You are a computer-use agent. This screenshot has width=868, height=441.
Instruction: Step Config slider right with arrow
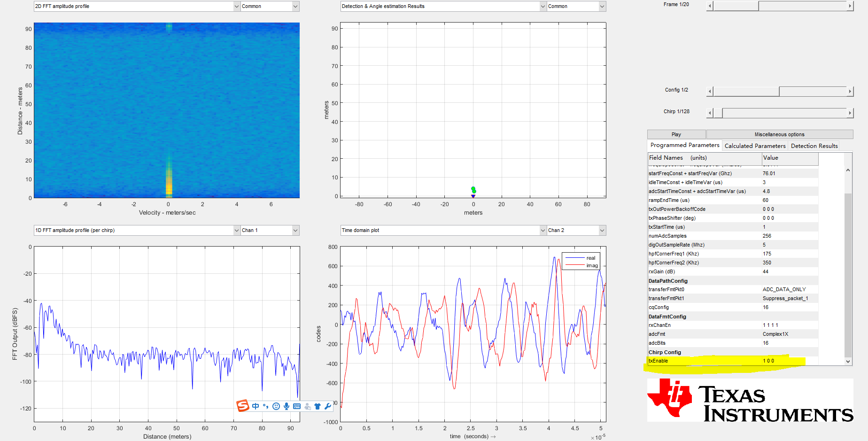tap(850, 92)
